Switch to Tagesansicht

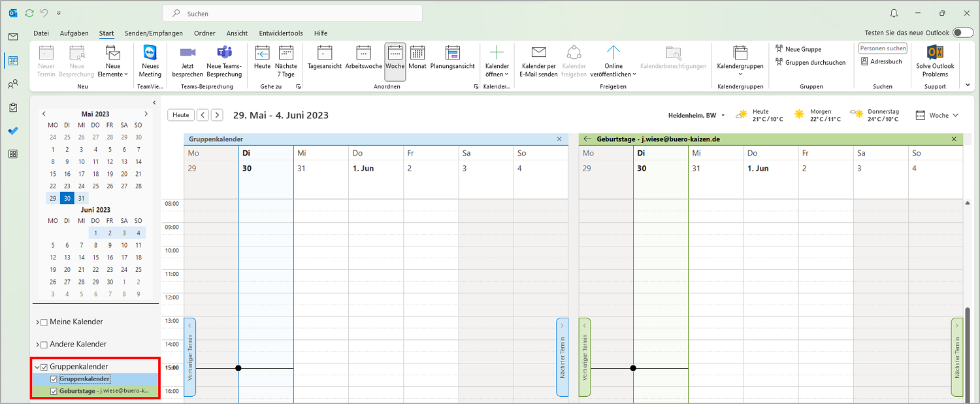pyautogui.click(x=324, y=58)
